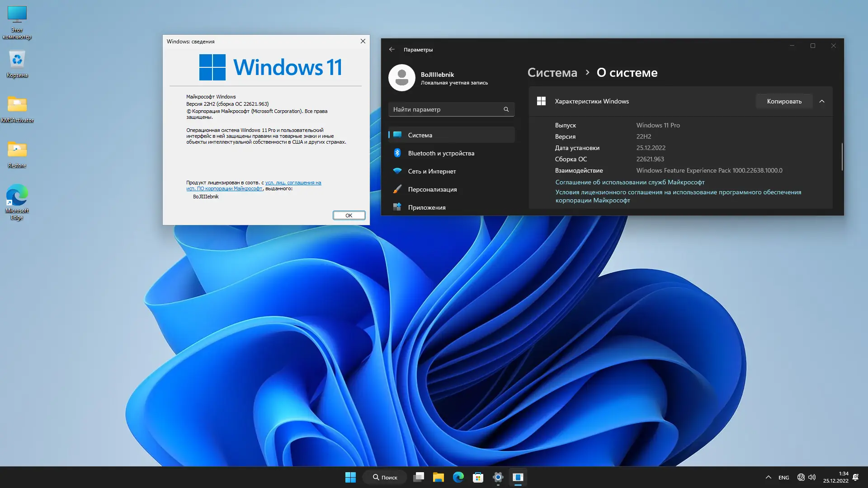The height and width of the screenshot is (488, 868).
Task: Show hidden icons in system tray
Action: pyautogui.click(x=768, y=477)
